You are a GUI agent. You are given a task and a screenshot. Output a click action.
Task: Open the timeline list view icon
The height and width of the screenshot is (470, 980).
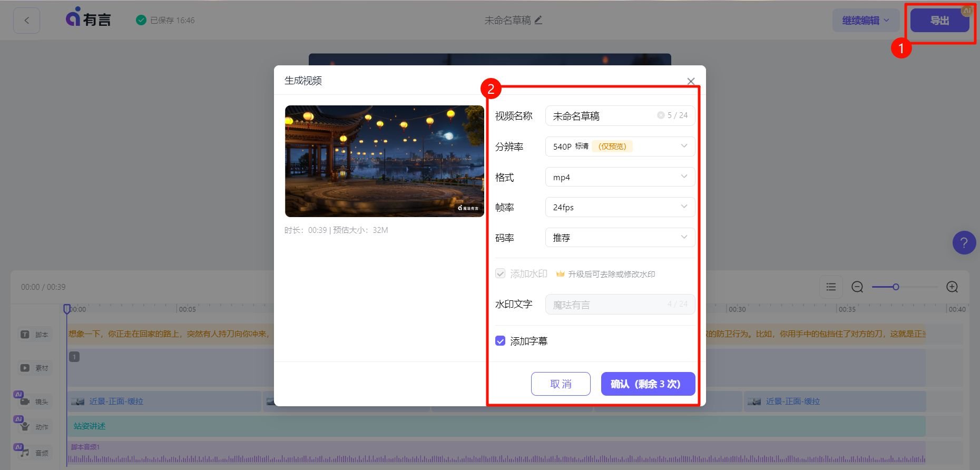[831, 287]
